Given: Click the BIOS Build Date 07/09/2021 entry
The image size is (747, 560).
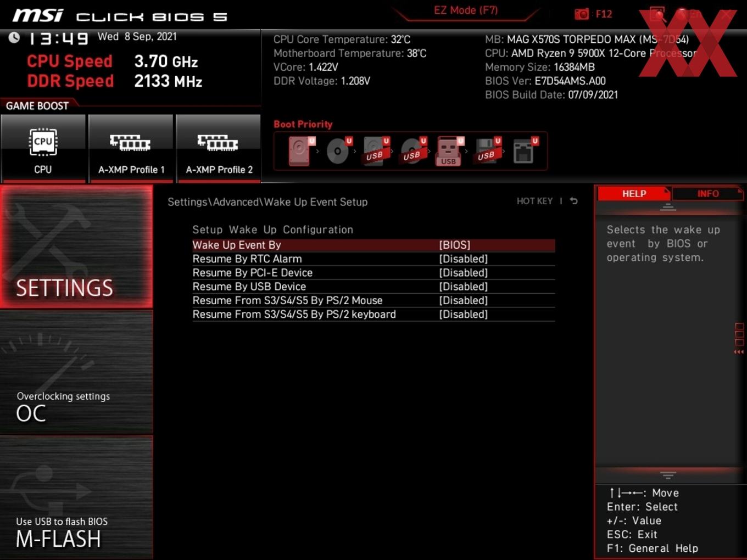Looking at the screenshot, I should tap(551, 94).
